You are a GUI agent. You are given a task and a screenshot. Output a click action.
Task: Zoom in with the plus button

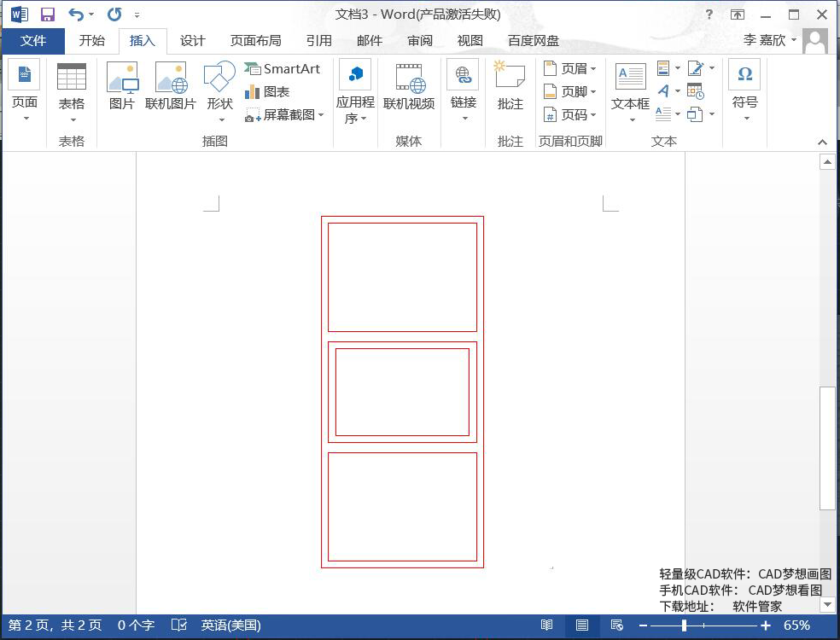point(766,625)
